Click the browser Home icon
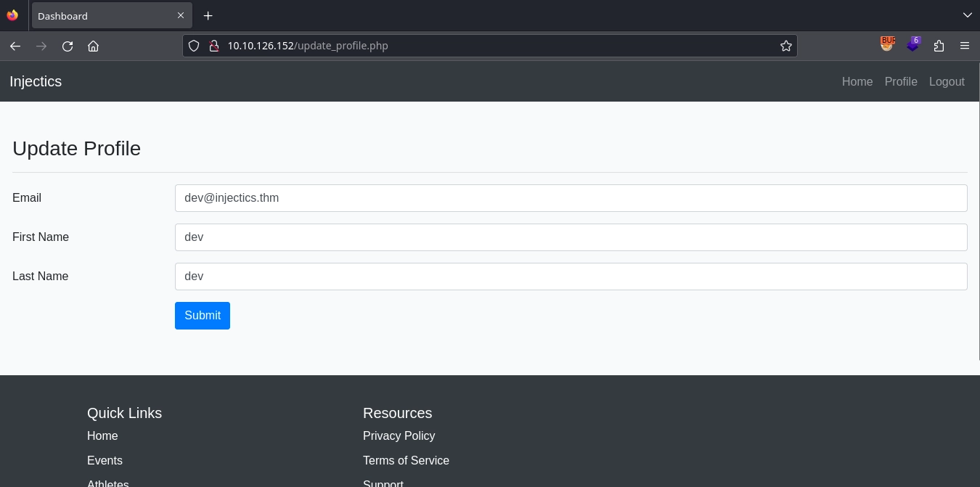The width and height of the screenshot is (980, 487). [93, 46]
